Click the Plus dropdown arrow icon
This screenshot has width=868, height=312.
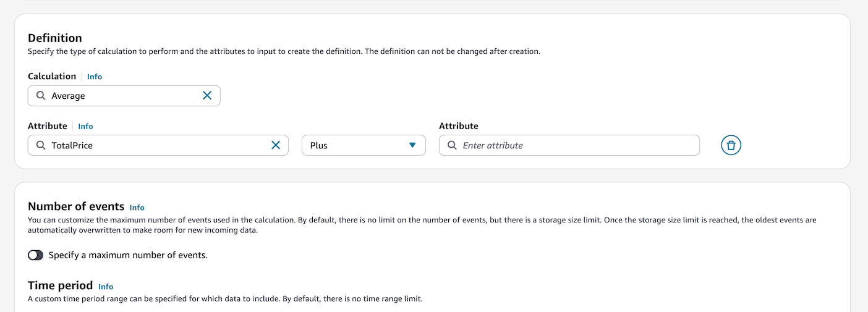pyautogui.click(x=412, y=145)
